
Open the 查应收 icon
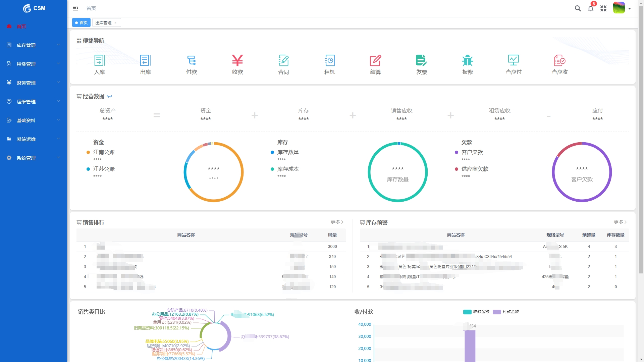tap(559, 61)
